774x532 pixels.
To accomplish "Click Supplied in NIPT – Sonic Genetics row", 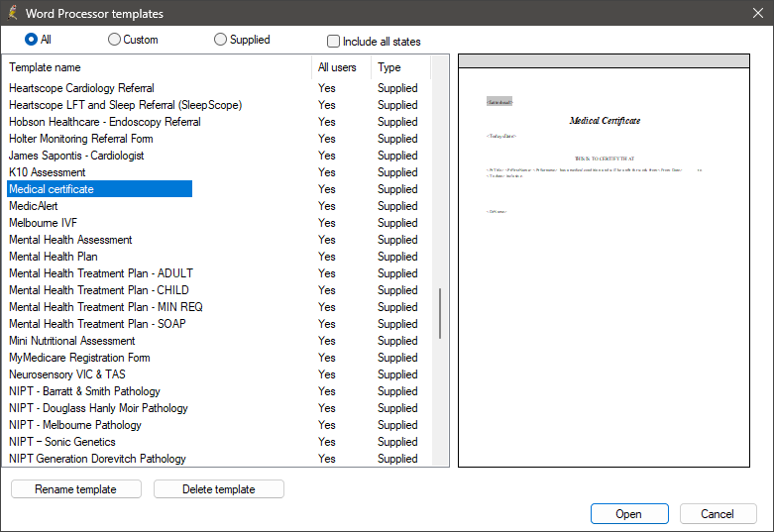I will point(397,441).
